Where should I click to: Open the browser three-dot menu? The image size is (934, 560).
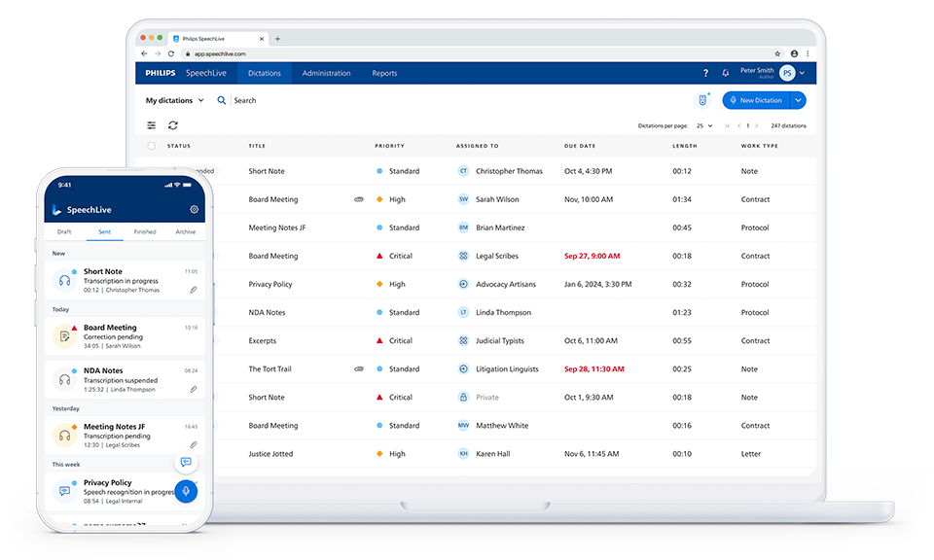pyautogui.click(x=808, y=53)
